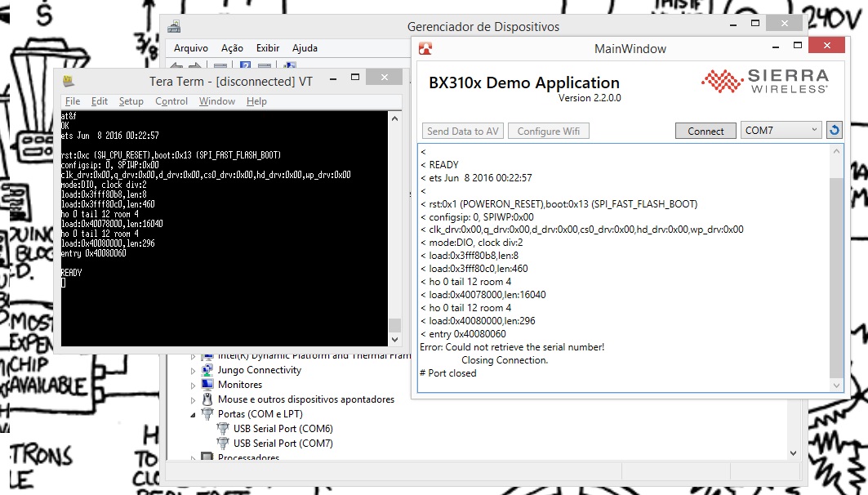Open Tera Term Edit menu
The width and height of the screenshot is (868, 495).
pos(100,100)
